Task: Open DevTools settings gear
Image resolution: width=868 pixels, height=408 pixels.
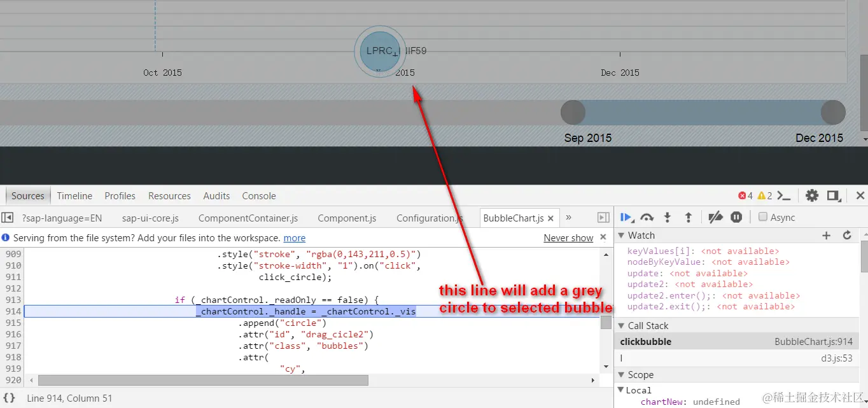Action: [811, 195]
